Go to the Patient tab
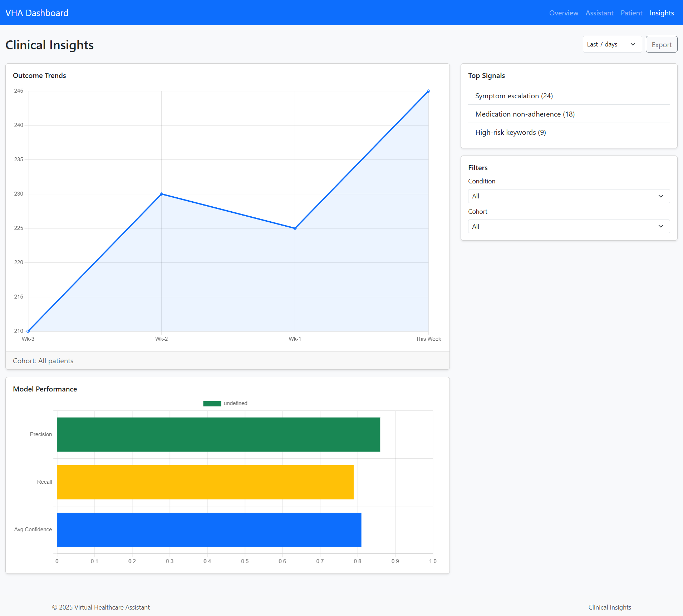The height and width of the screenshot is (616, 683). pyautogui.click(x=631, y=13)
